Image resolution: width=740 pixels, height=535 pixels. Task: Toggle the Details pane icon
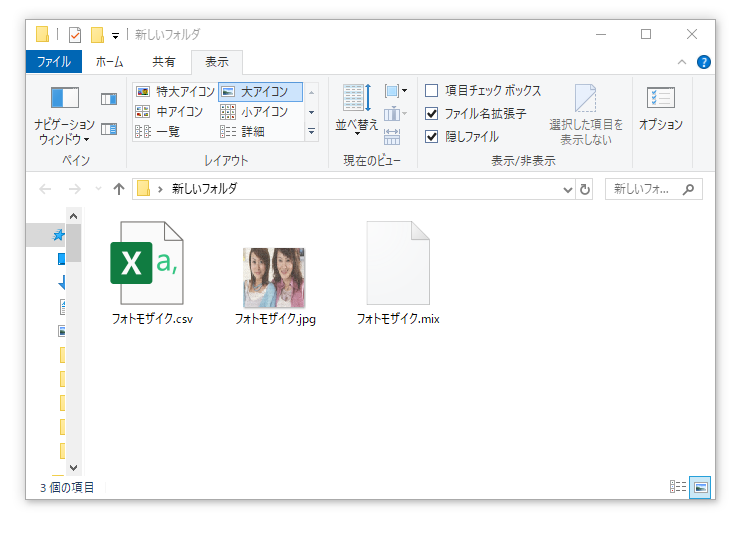pyautogui.click(x=109, y=129)
